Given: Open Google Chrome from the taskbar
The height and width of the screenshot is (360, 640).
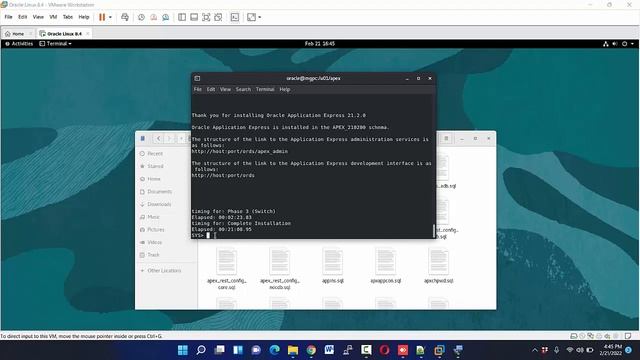Looking at the screenshot, I should click(311, 350).
